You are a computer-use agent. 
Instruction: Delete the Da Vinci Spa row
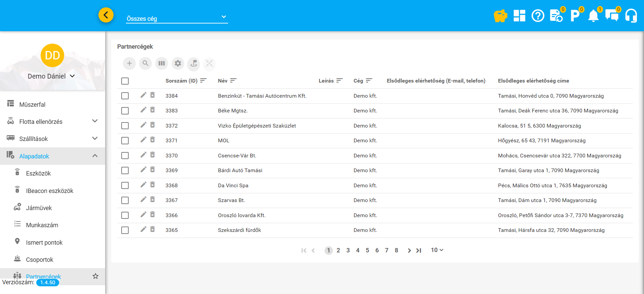click(153, 185)
